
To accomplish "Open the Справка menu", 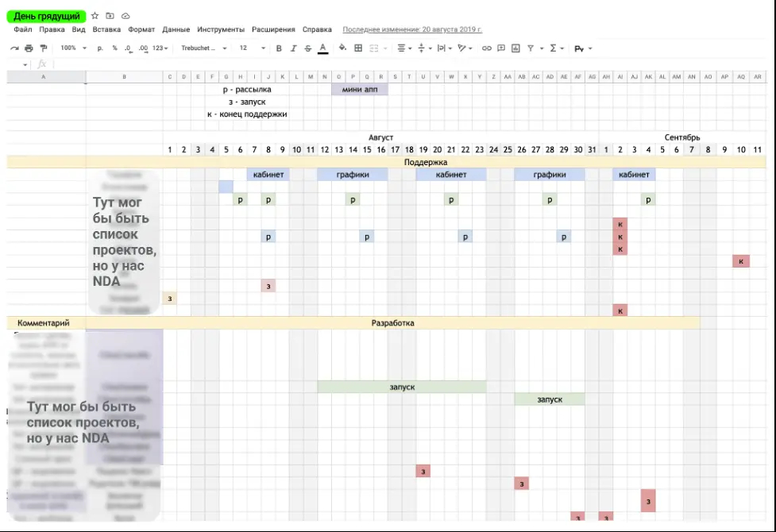I will coord(317,29).
